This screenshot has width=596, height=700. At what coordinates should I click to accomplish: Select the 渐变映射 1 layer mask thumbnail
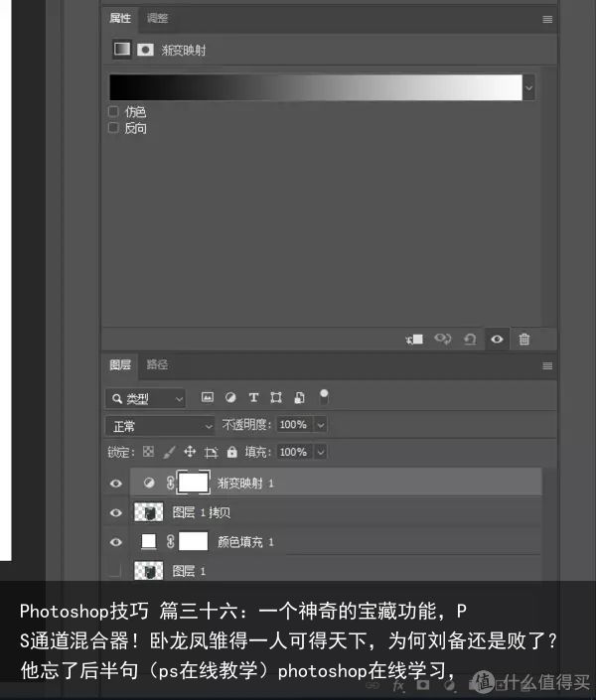[x=194, y=483]
